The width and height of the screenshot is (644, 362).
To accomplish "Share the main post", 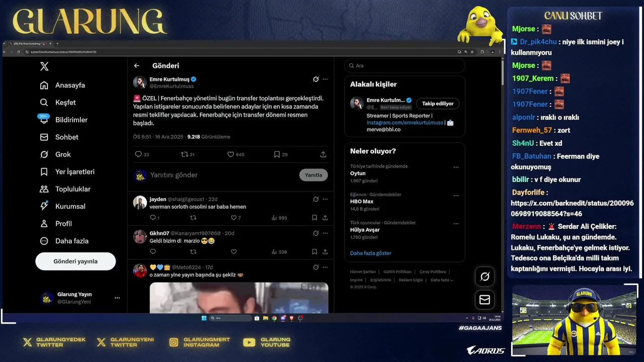I will (x=323, y=154).
